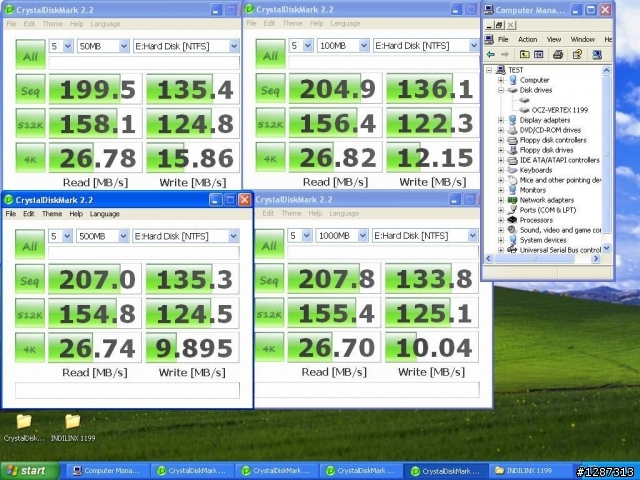Click the 500MB CrystalDiskMark title bar icon
Image resolution: width=640 pixels, height=480 pixels.
tap(9, 200)
